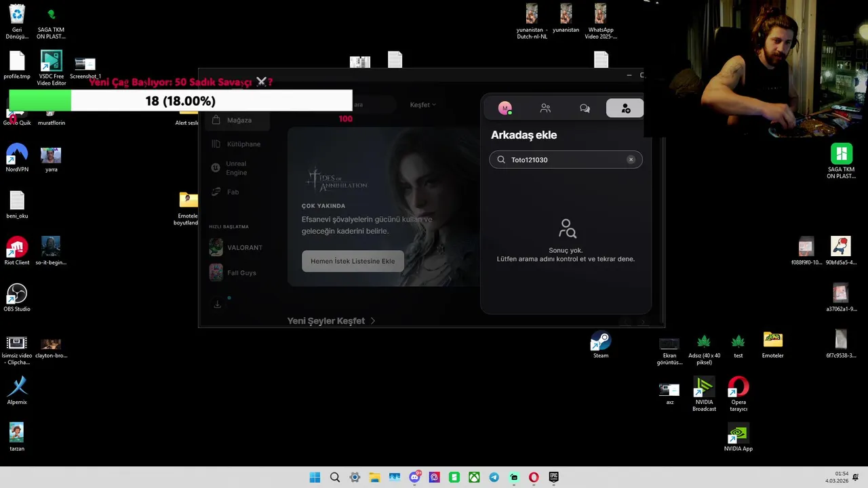Clear the Toto121030 search text

coord(631,159)
